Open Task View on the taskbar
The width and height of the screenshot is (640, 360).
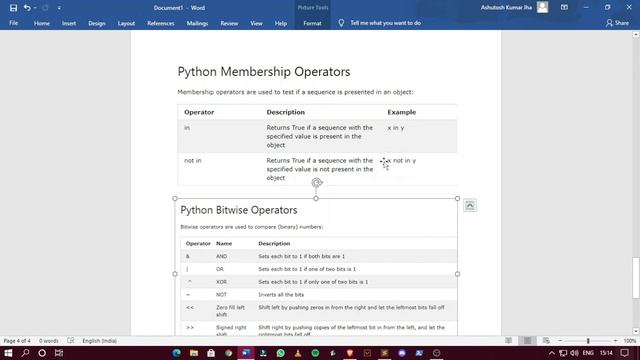[59, 353]
